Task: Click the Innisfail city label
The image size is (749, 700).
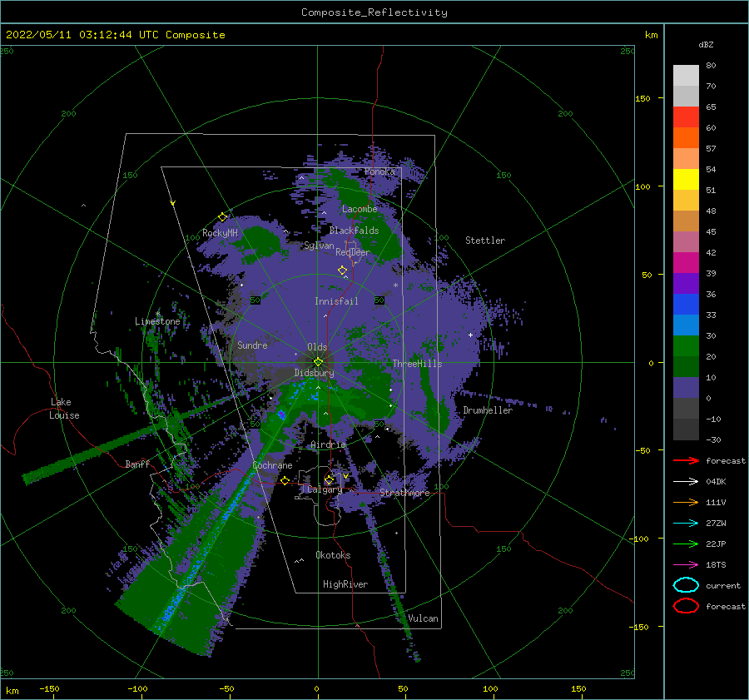Action: pyautogui.click(x=336, y=301)
